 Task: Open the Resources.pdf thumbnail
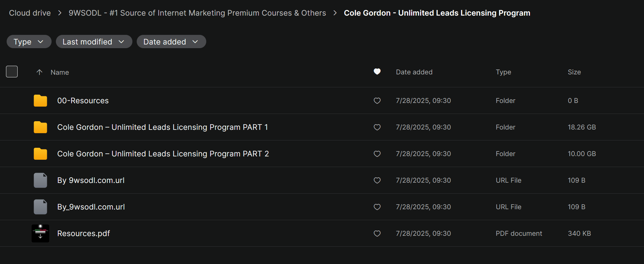[40, 233]
